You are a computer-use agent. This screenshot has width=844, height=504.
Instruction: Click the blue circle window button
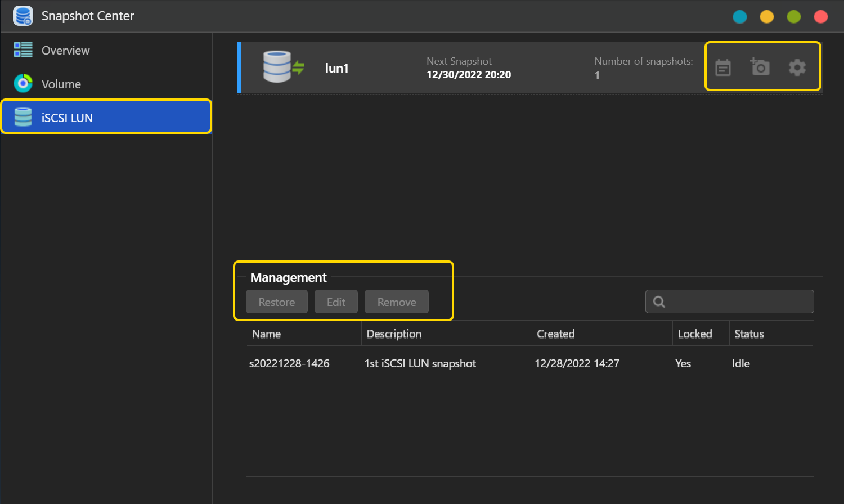[x=739, y=17]
